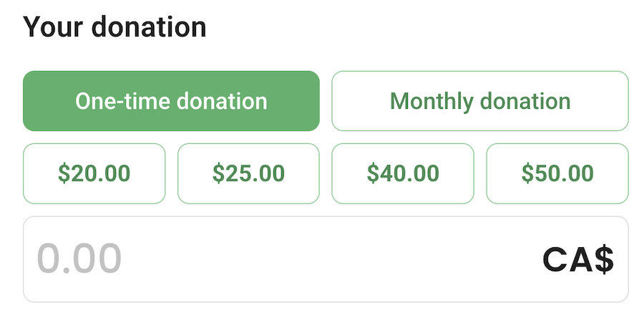The height and width of the screenshot is (321, 644).
Task: Choose the twenty-five dollar preset
Action: point(248,173)
